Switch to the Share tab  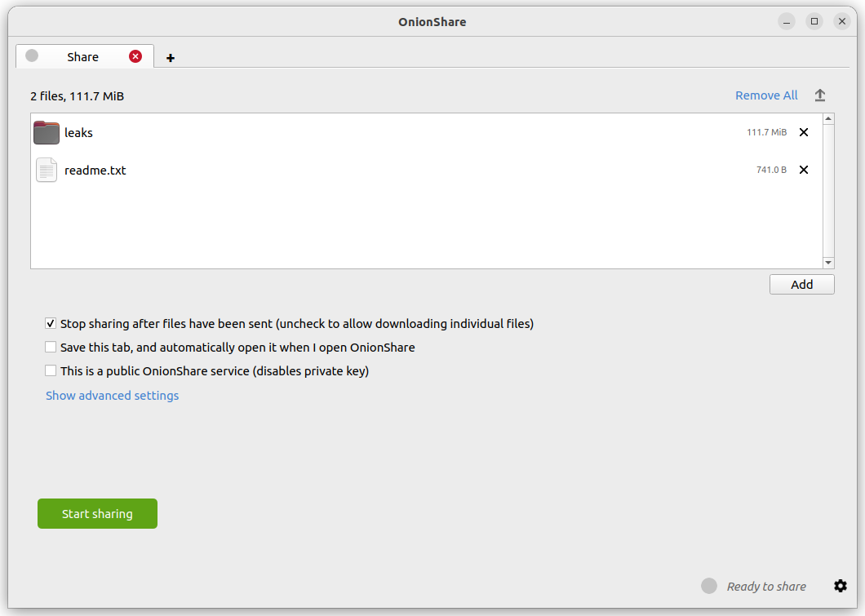82,57
